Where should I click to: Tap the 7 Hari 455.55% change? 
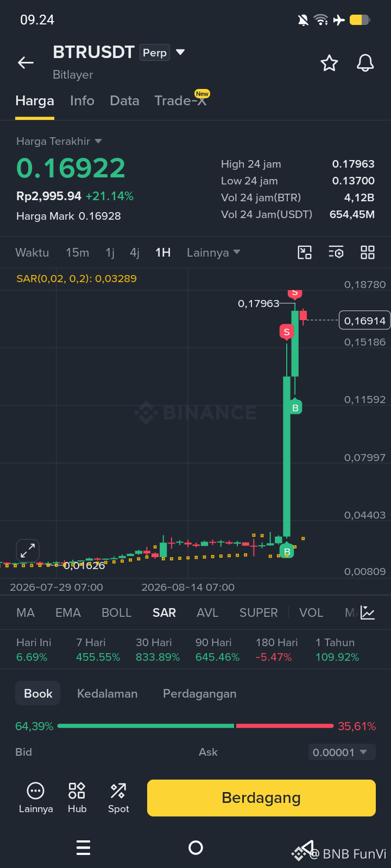(98, 650)
